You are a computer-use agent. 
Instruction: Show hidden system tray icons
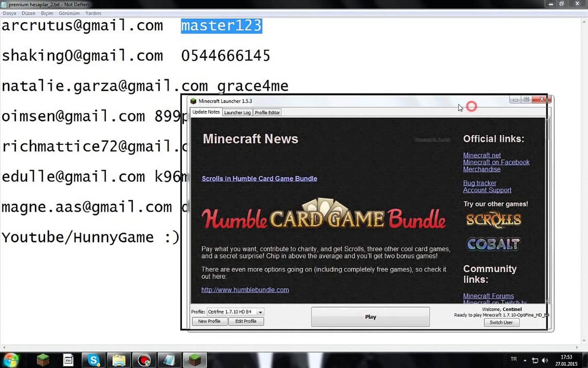[525, 360]
